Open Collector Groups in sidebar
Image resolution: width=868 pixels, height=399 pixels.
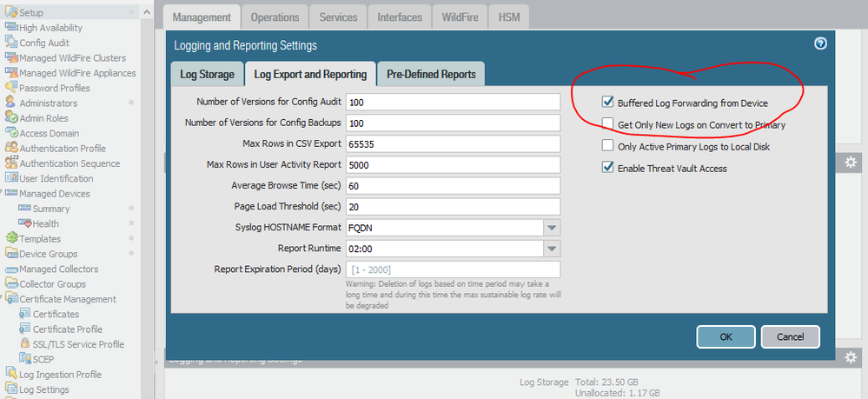tap(53, 283)
